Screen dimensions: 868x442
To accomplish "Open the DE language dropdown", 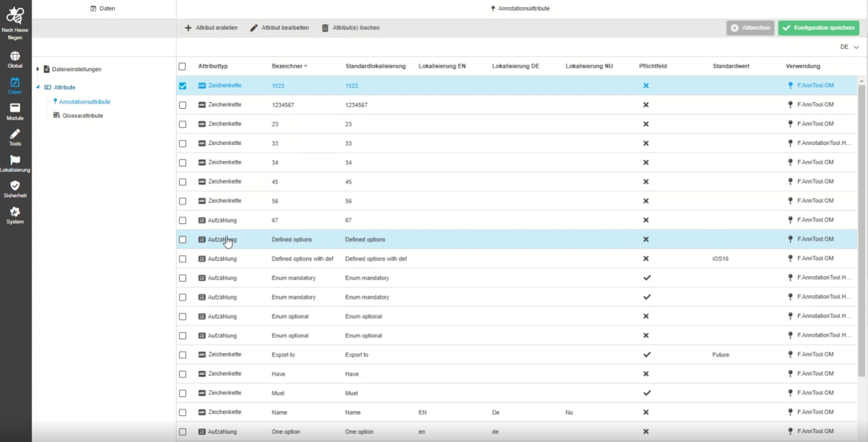I will pyautogui.click(x=849, y=47).
